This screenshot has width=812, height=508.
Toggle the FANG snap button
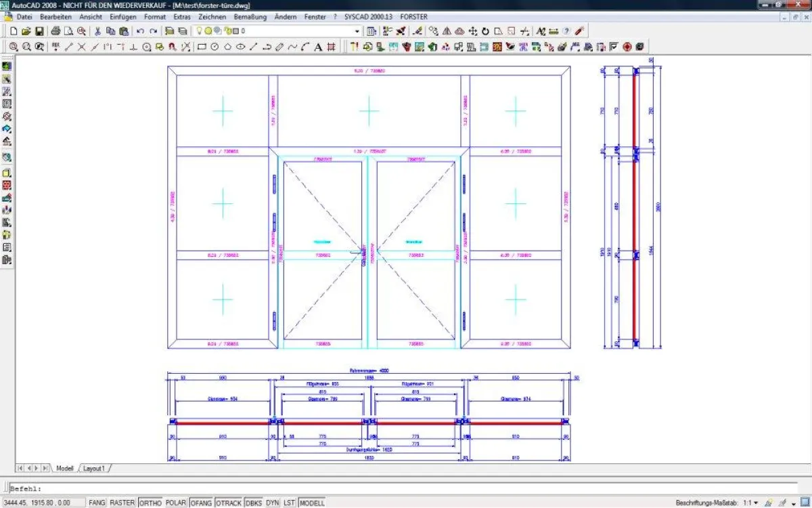tap(97, 503)
